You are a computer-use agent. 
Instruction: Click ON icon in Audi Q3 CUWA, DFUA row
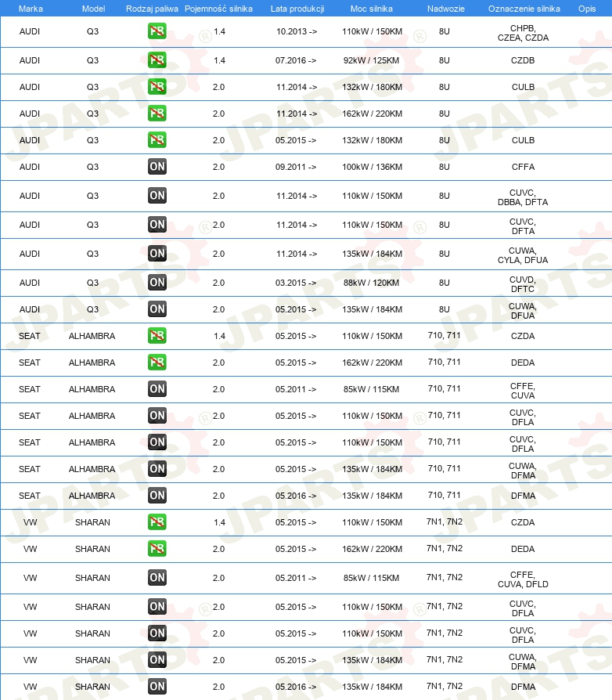(x=157, y=309)
